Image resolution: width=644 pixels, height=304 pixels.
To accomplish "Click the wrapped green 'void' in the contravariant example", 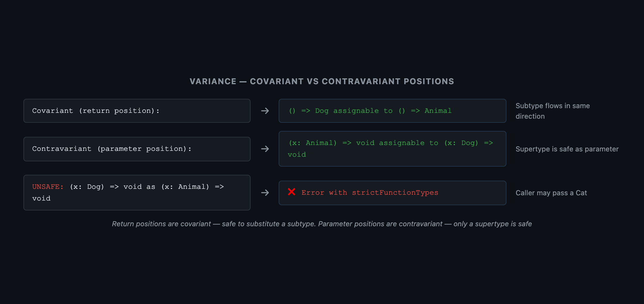I will pos(297,155).
